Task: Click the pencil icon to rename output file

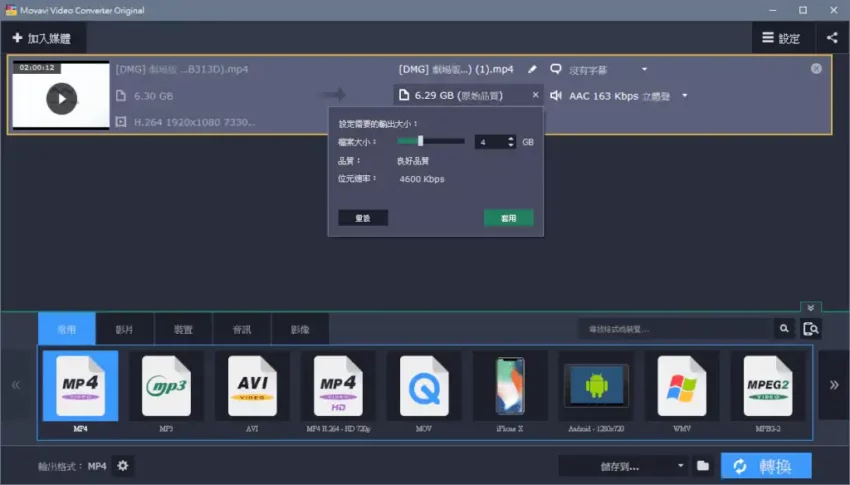Action: pos(532,69)
